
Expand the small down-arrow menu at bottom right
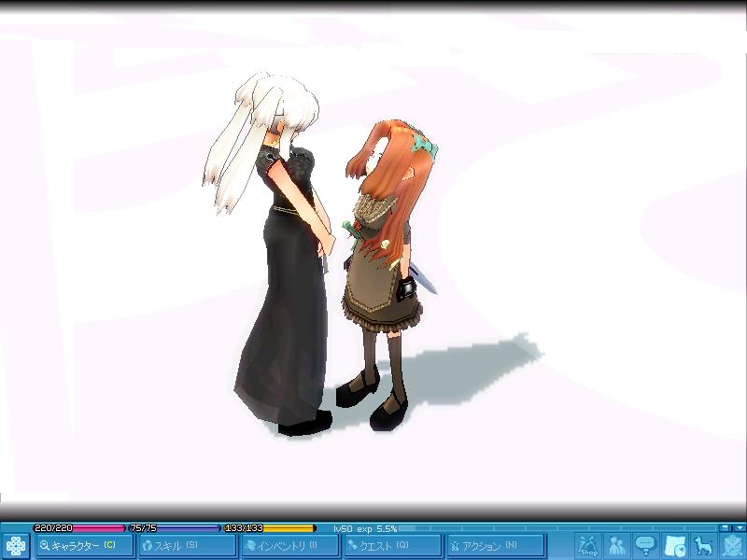tap(739, 528)
